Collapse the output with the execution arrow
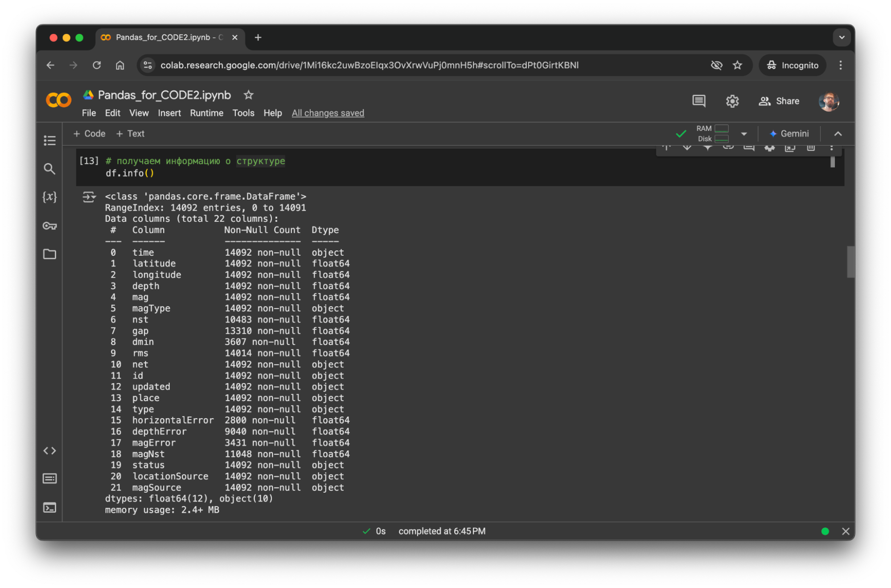 [x=89, y=196]
